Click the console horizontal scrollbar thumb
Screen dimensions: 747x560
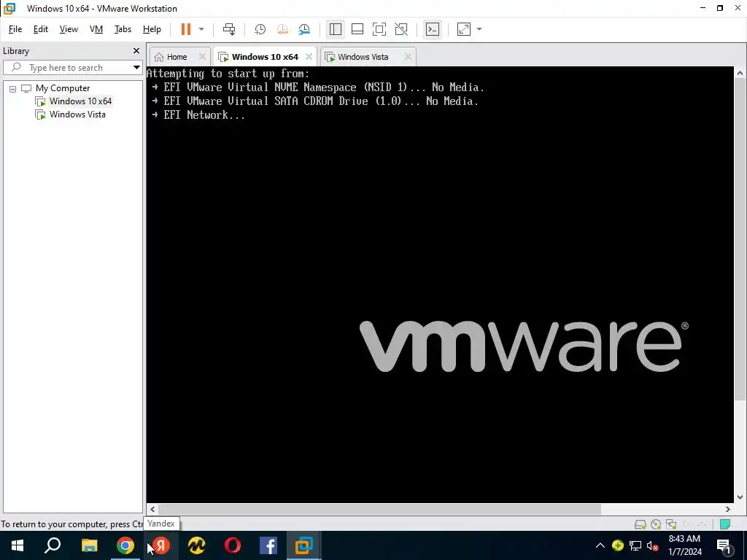click(x=379, y=509)
